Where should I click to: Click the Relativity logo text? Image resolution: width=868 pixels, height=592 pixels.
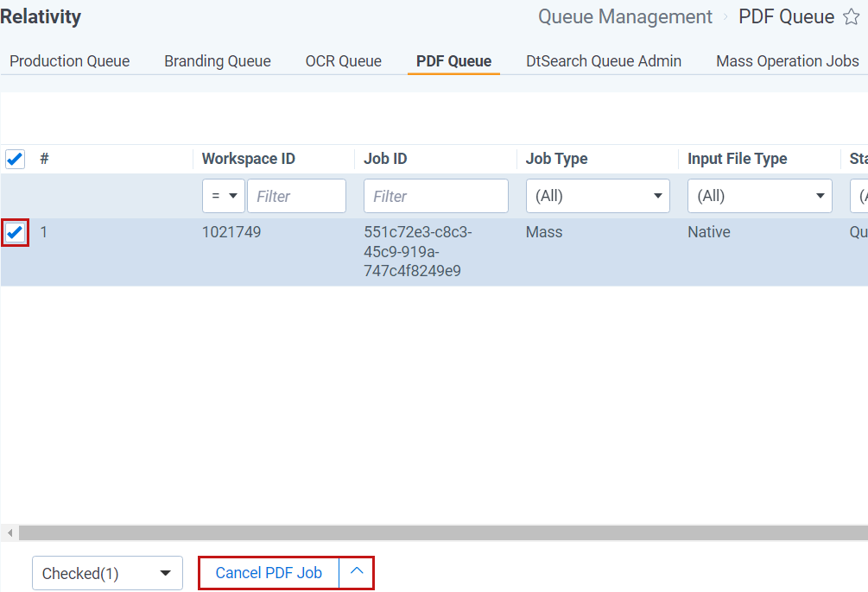click(x=41, y=16)
